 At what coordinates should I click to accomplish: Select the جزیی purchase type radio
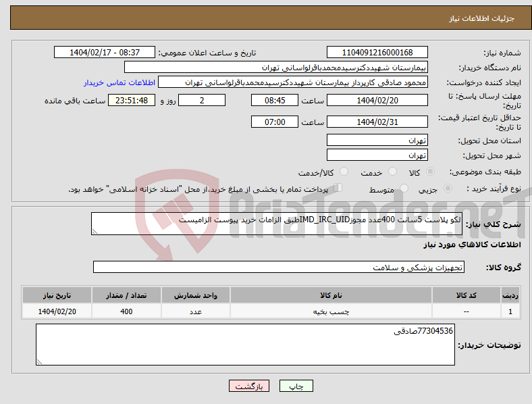click(x=448, y=188)
